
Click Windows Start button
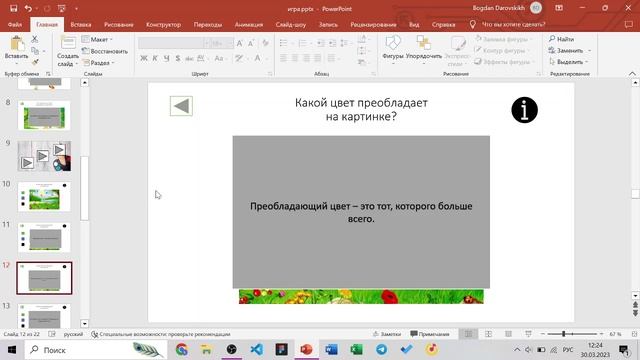[x=12, y=350]
